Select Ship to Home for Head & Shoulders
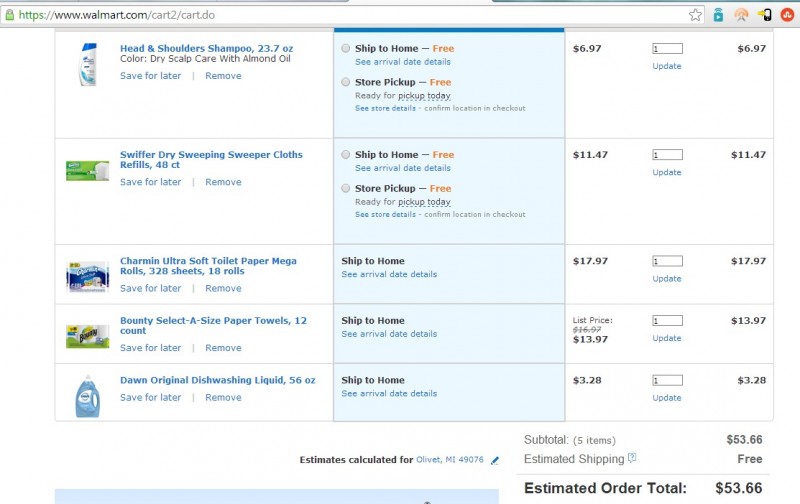 click(345, 48)
